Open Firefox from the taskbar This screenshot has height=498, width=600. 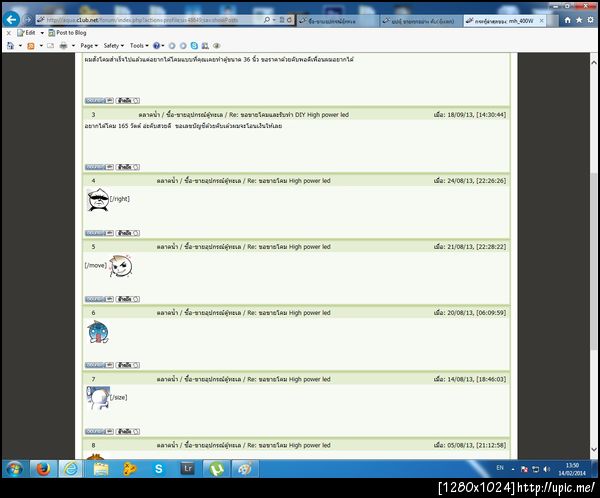tap(43, 469)
